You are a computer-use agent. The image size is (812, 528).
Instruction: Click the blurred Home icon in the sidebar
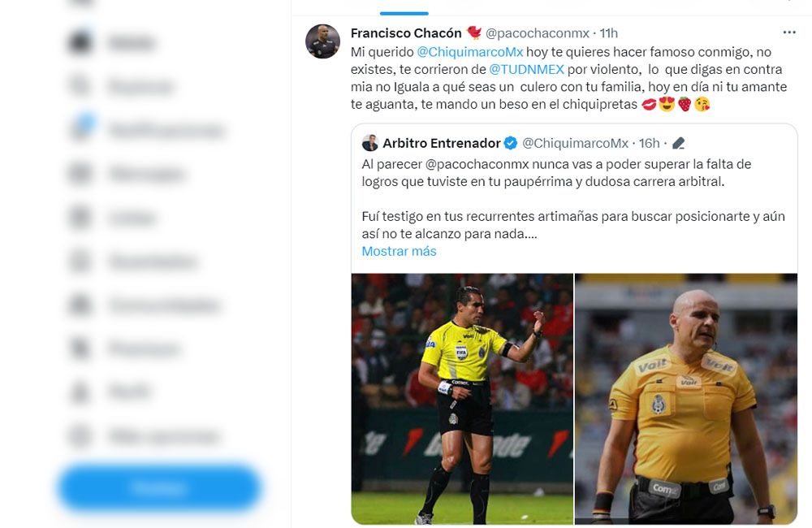point(80,43)
